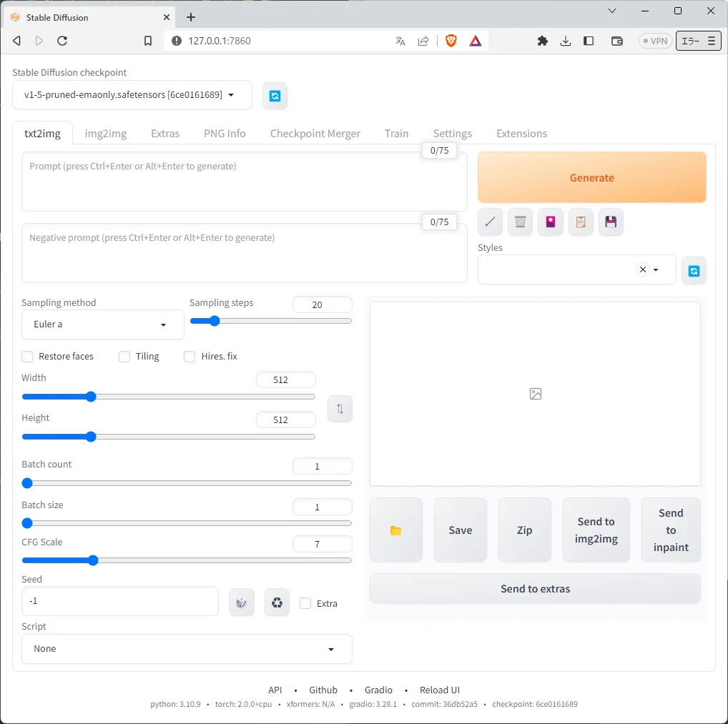Image resolution: width=728 pixels, height=724 pixels.
Task: Switch to the img2img tab
Action: [106, 134]
